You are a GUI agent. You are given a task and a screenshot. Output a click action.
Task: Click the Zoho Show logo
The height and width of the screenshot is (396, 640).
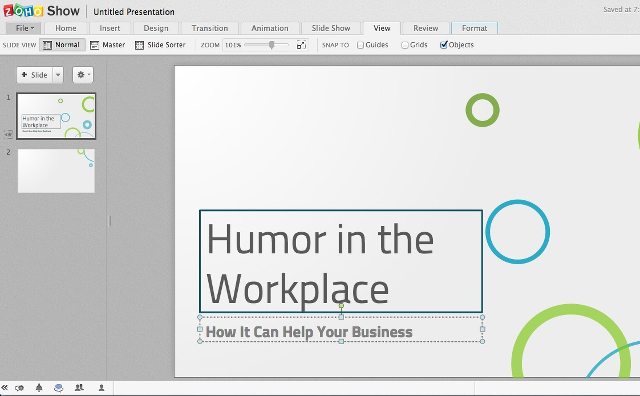41,11
